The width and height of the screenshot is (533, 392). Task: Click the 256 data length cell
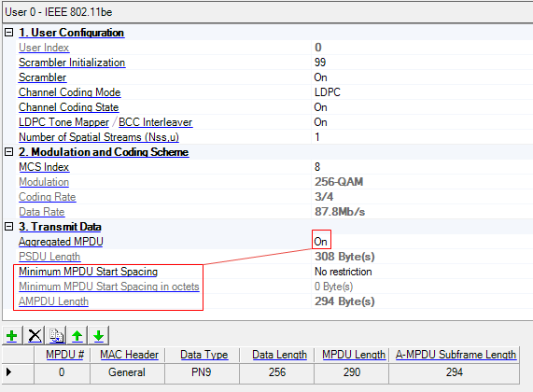[277, 372]
